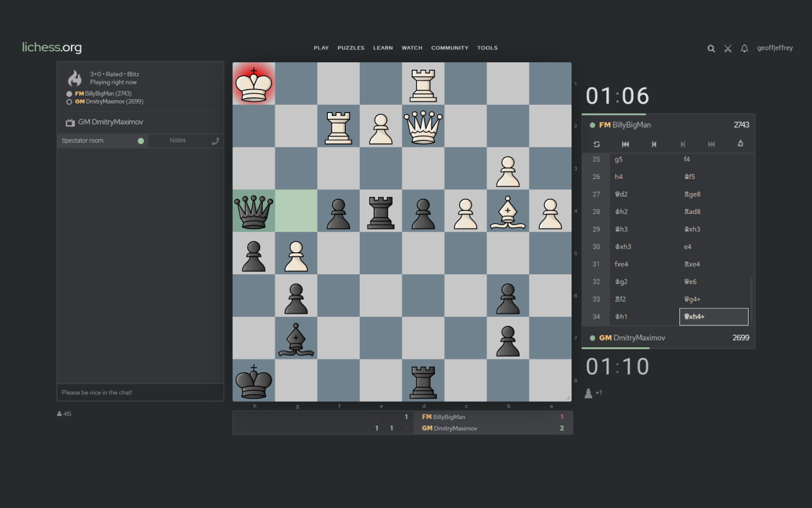Go to move 34 Kh1
This screenshot has width=812, height=508.
click(645, 317)
